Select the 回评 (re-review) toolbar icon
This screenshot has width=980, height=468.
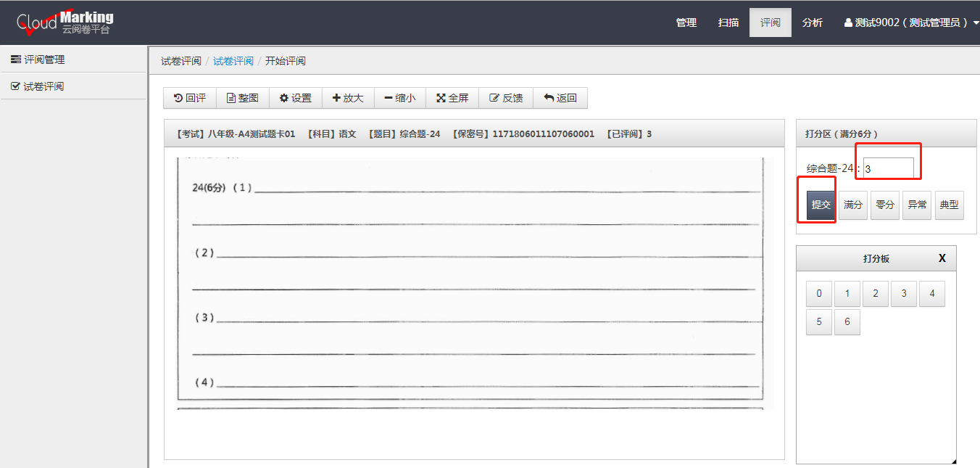pos(189,97)
